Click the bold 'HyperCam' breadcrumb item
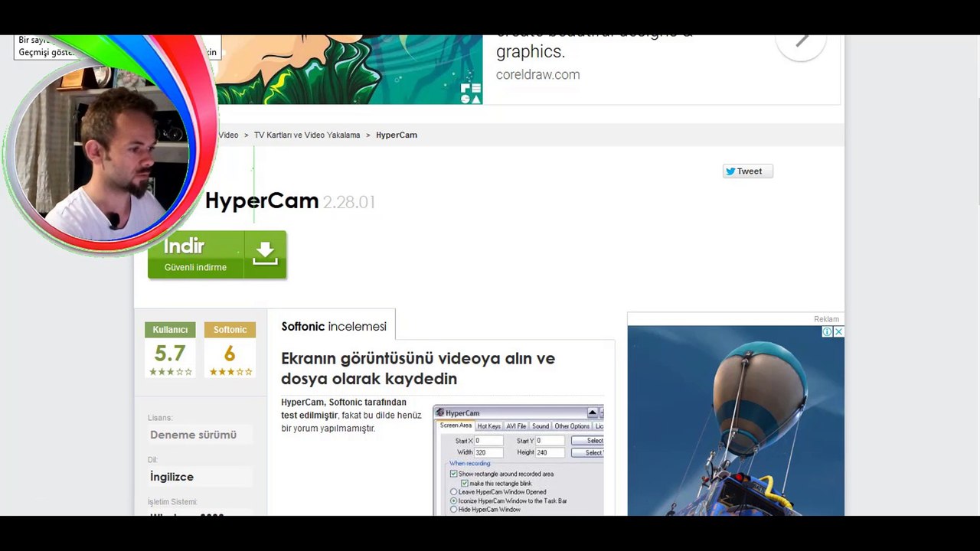The width and height of the screenshot is (980, 551). tap(397, 135)
